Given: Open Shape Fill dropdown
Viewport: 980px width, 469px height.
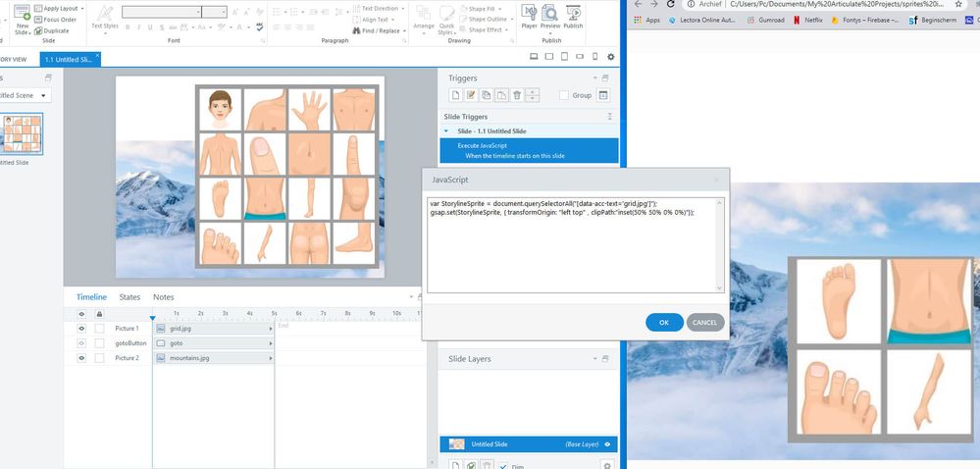Looking at the screenshot, I should click(486, 9).
